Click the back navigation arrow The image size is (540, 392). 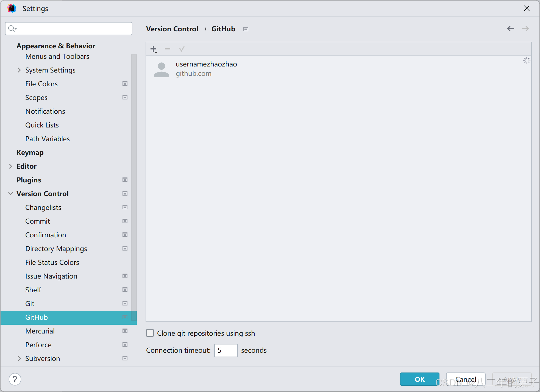(511, 29)
